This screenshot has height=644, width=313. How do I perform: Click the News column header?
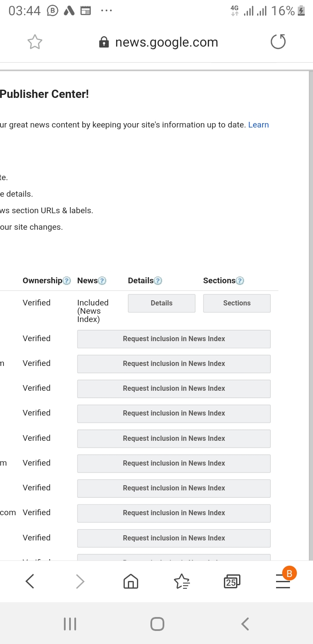87,281
